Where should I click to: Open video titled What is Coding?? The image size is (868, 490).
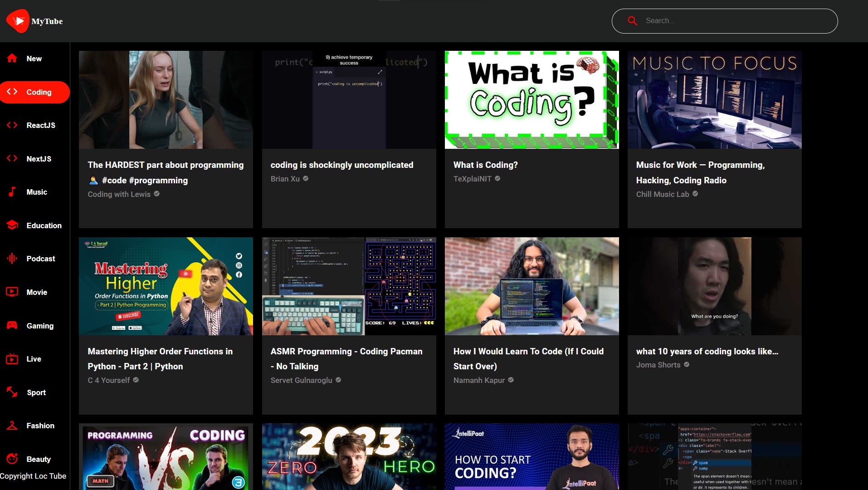(x=485, y=165)
